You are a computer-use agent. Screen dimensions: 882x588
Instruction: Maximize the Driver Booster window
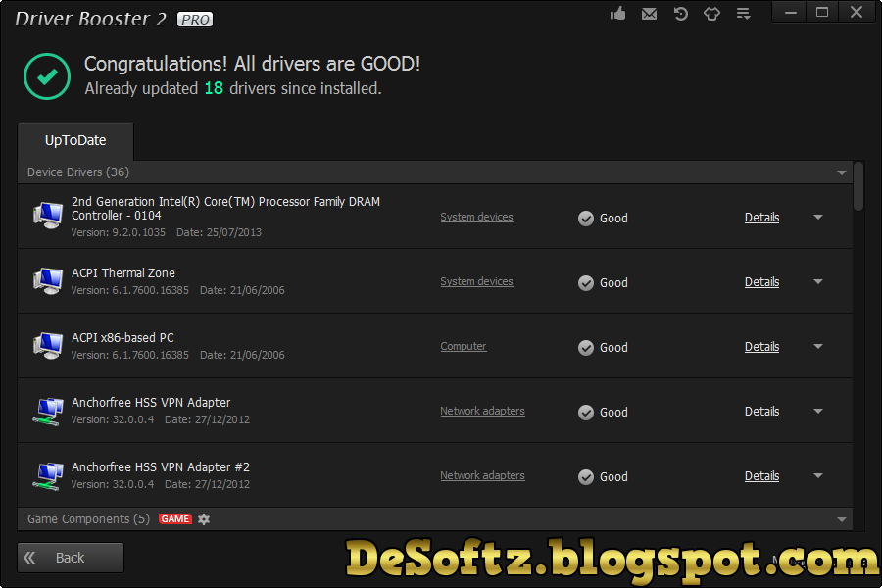[x=822, y=13]
